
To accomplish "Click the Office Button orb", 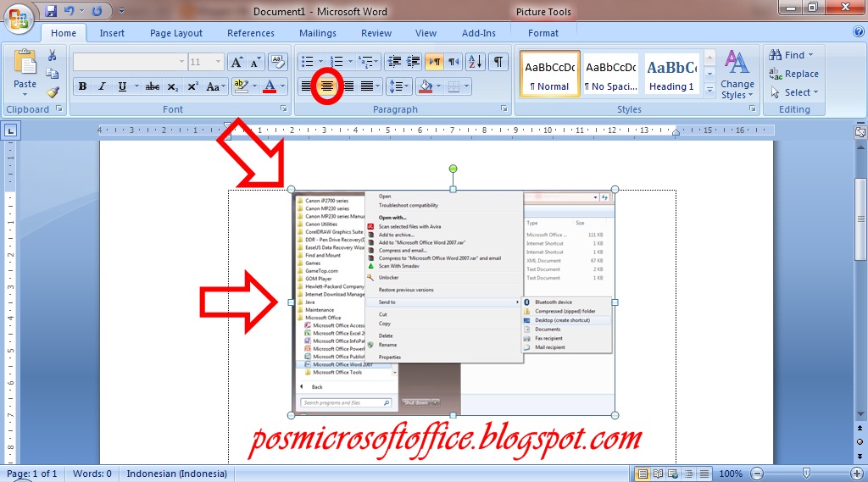I will click(x=19, y=19).
